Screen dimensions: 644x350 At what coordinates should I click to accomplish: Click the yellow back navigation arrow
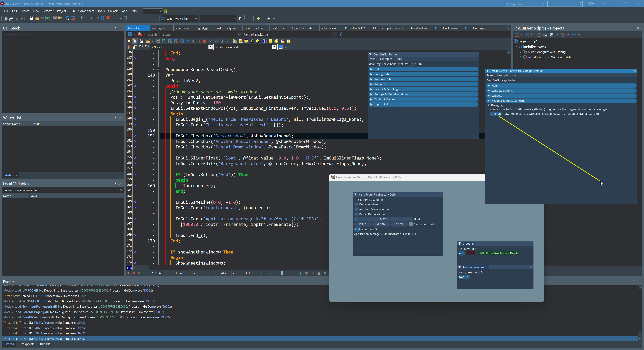(x=258, y=18)
